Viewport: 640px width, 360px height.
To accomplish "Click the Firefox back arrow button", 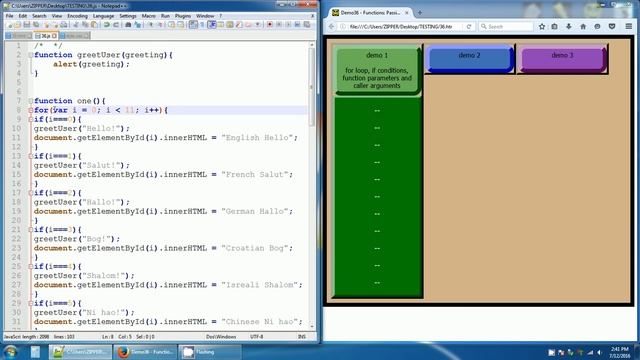I will (331, 27).
